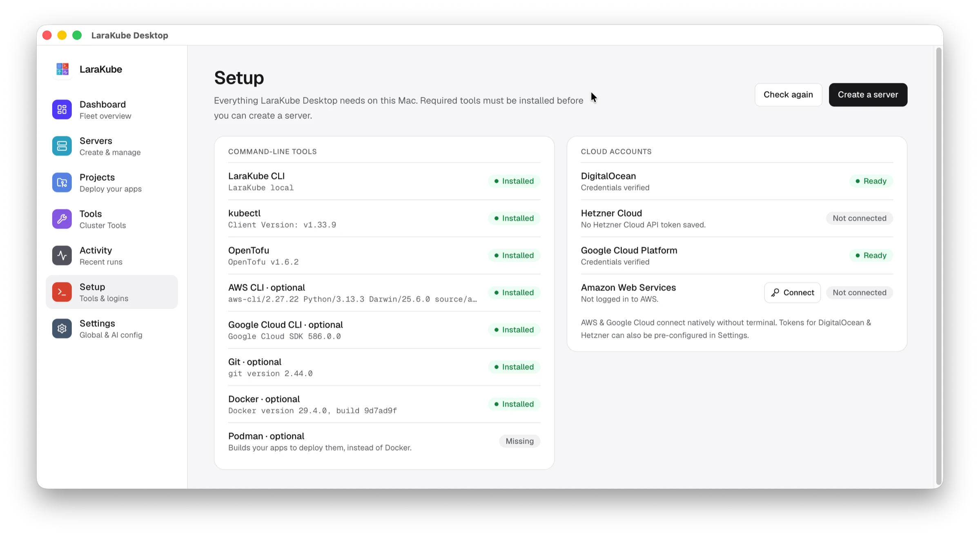The height and width of the screenshot is (537, 980).
Task: Click Installed badge for kubectl
Action: [x=514, y=218]
